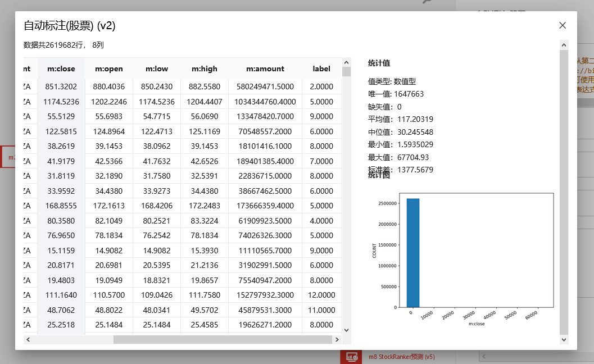Click the left arrow of the table's horizontal scrollbar
Viewport: 594px width, 364px height.
(28, 339)
